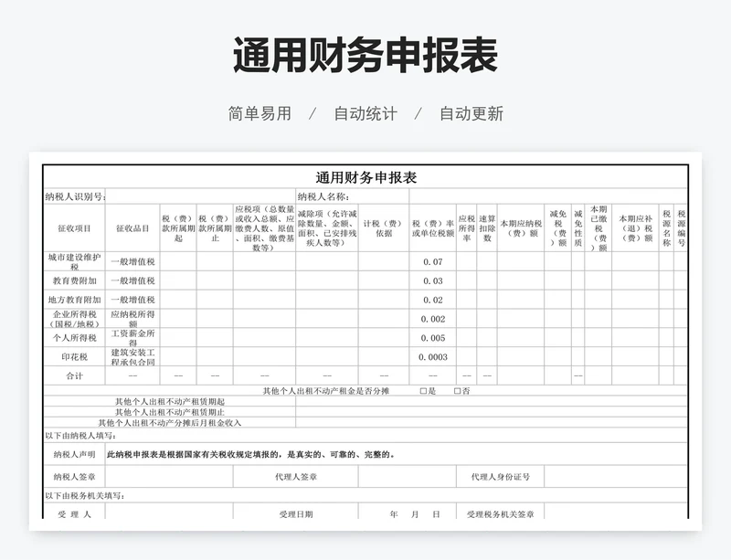Viewport: 731px width, 560px height.
Task: Select the 企业所得税（国税/地税） row label
Action: 75,319
